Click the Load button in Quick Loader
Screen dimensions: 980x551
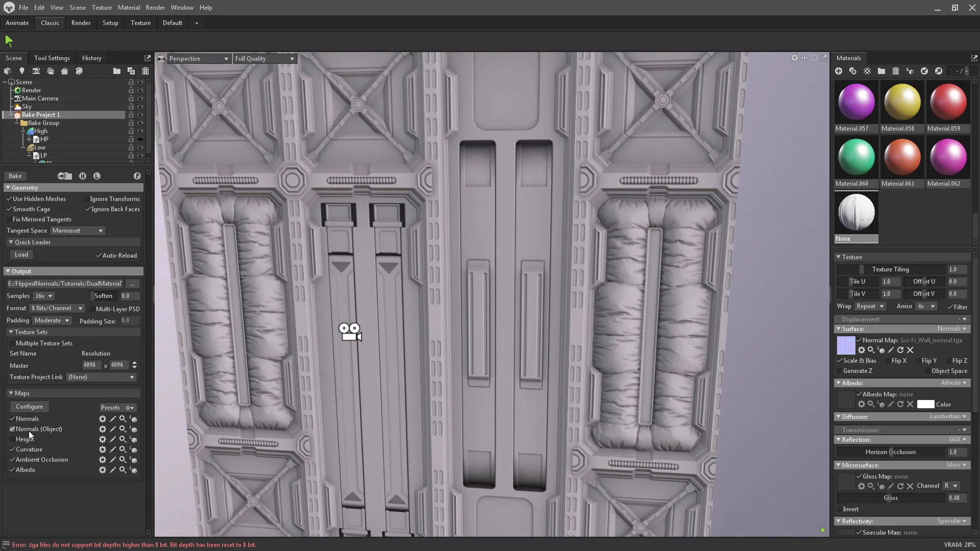pyautogui.click(x=21, y=255)
